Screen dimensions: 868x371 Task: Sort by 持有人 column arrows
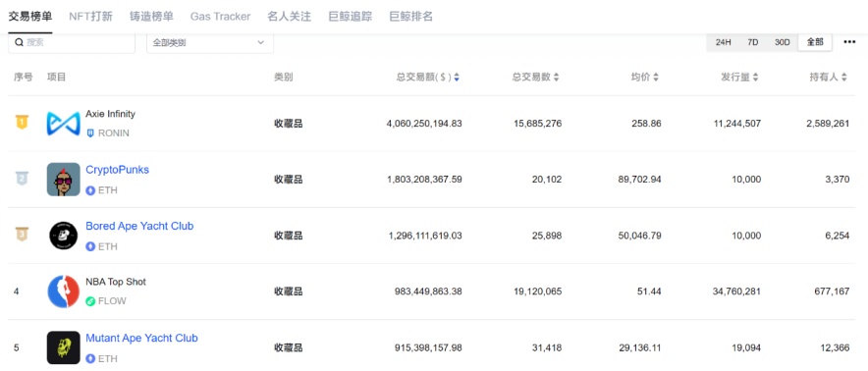(844, 79)
